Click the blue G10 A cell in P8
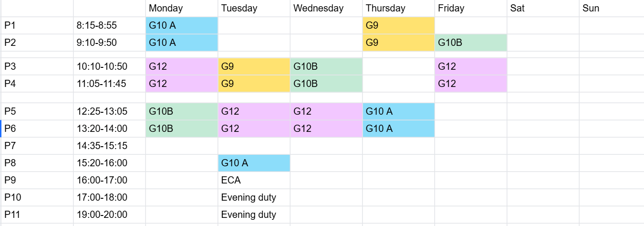Viewport: 644px width, 226px height. click(x=254, y=163)
